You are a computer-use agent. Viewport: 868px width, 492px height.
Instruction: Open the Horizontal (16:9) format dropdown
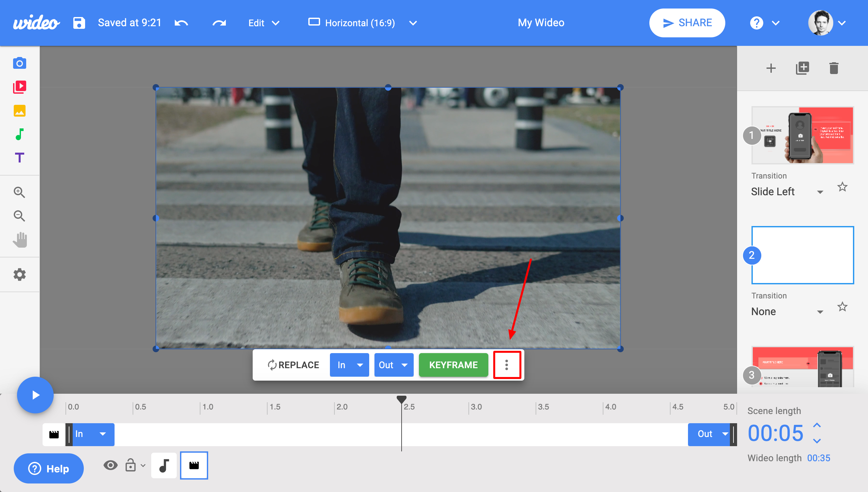(x=362, y=23)
